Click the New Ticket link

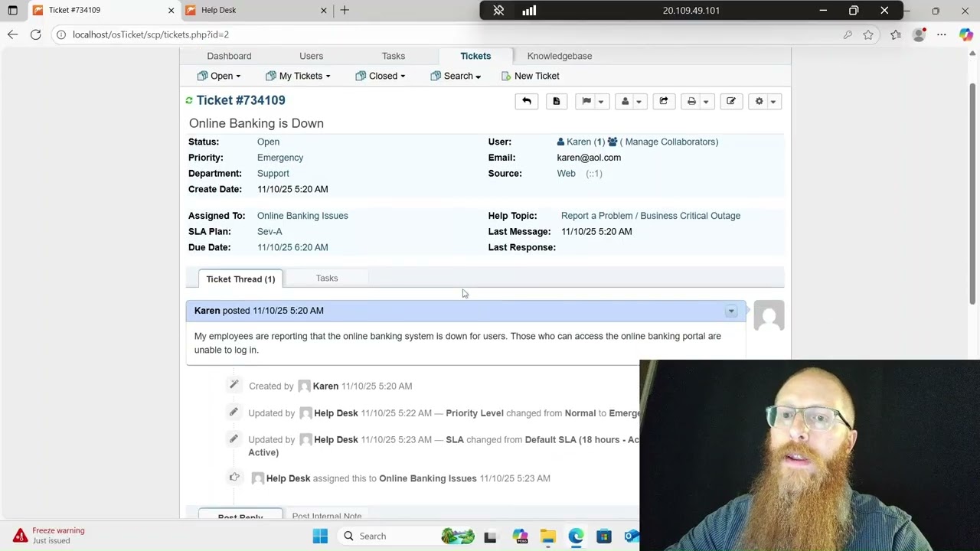click(x=530, y=76)
